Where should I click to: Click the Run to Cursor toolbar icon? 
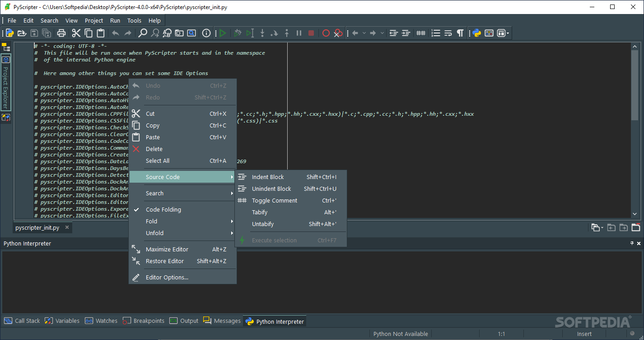[250, 33]
